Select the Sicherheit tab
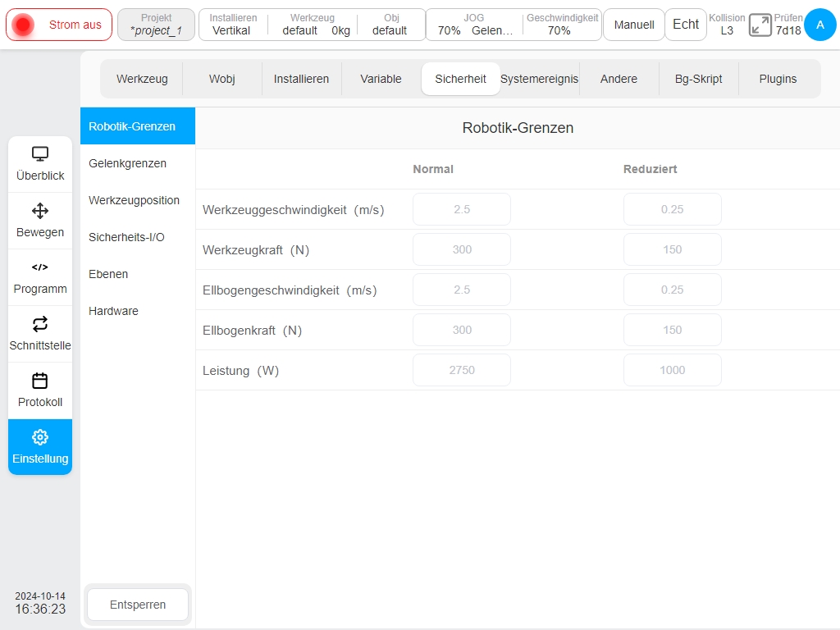Viewport: 840px width, 630px height. [x=461, y=79]
